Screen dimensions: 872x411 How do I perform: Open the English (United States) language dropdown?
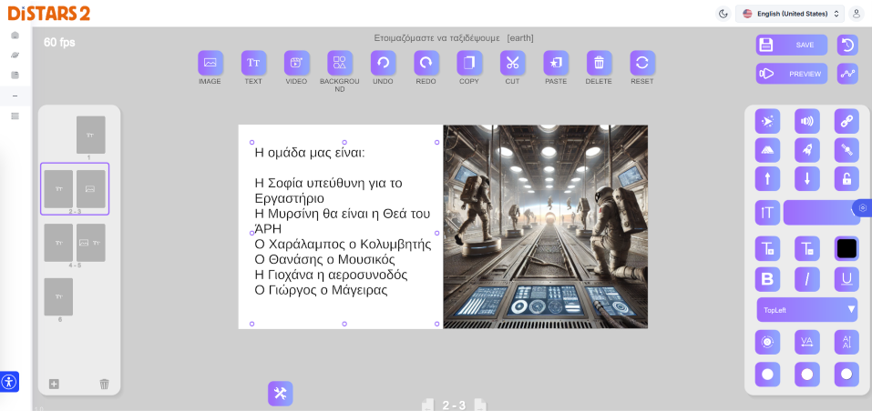pos(788,14)
